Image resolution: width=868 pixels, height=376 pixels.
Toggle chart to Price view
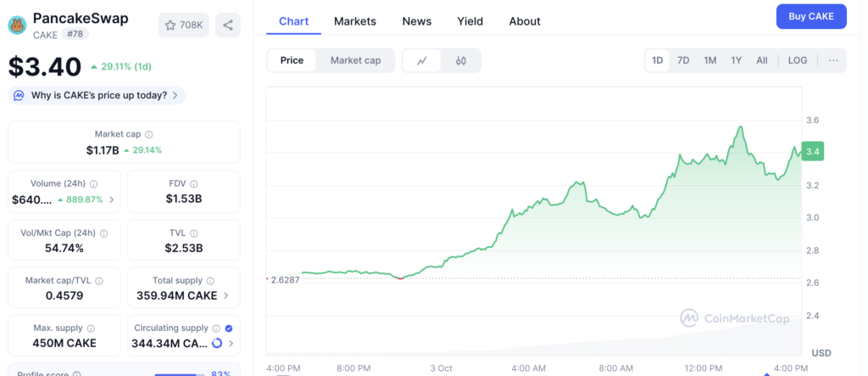point(292,60)
